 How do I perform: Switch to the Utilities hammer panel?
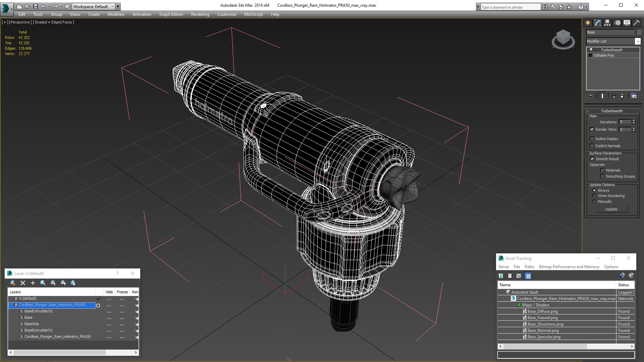click(637, 23)
